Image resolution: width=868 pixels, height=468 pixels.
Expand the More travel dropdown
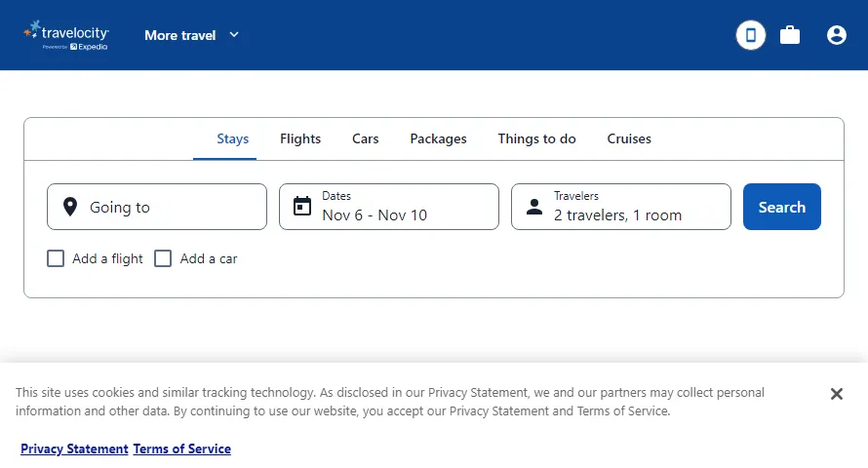tap(191, 35)
